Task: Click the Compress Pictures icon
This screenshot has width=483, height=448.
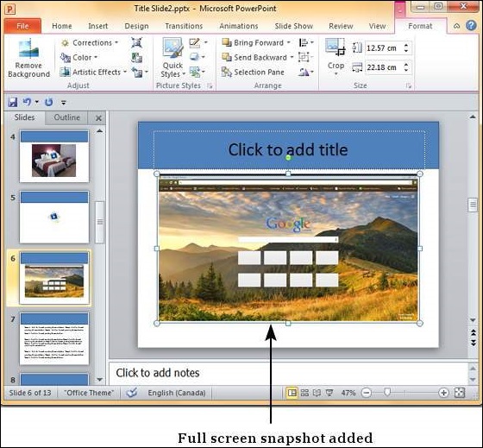Action: [136, 42]
